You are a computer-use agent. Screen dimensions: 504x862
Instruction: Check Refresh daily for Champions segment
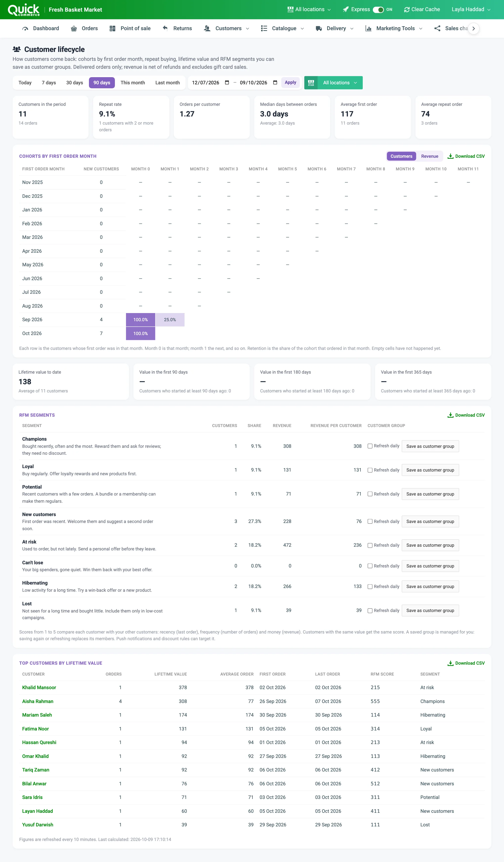tap(370, 446)
